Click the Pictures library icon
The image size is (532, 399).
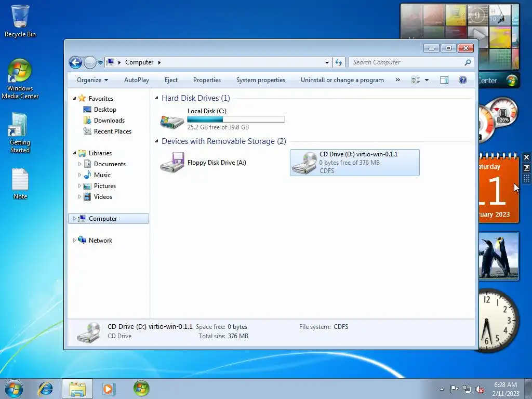[x=87, y=186]
